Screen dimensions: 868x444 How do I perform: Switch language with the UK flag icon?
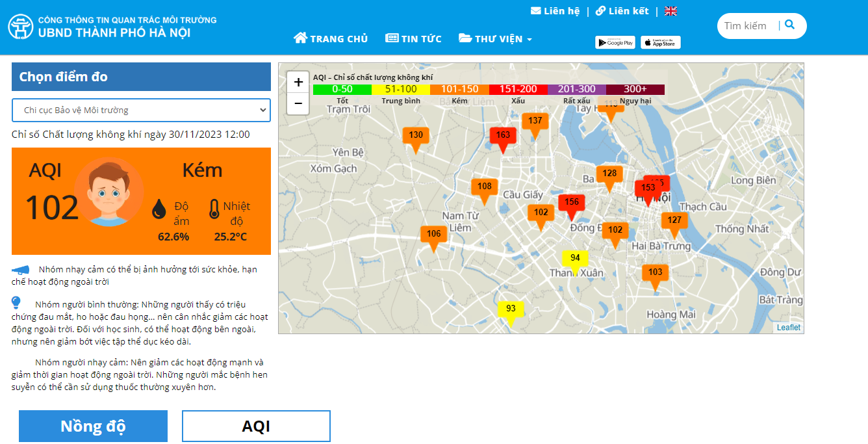click(670, 11)
